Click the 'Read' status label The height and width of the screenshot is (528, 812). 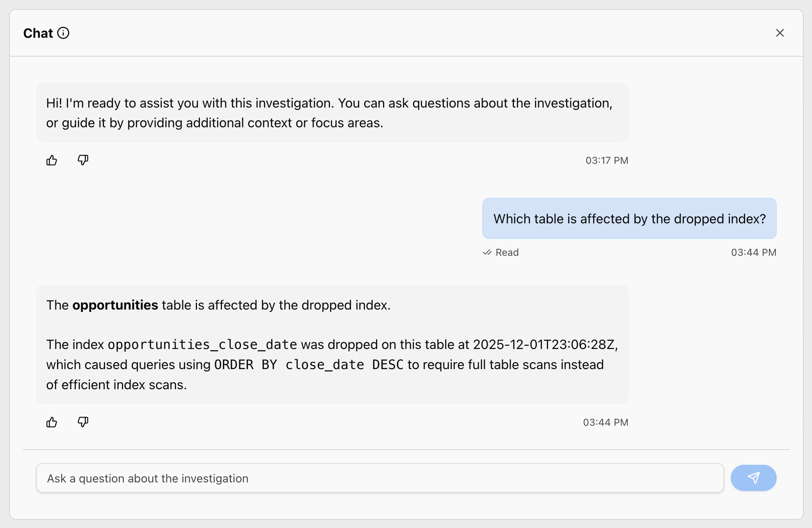pos(507,253)
